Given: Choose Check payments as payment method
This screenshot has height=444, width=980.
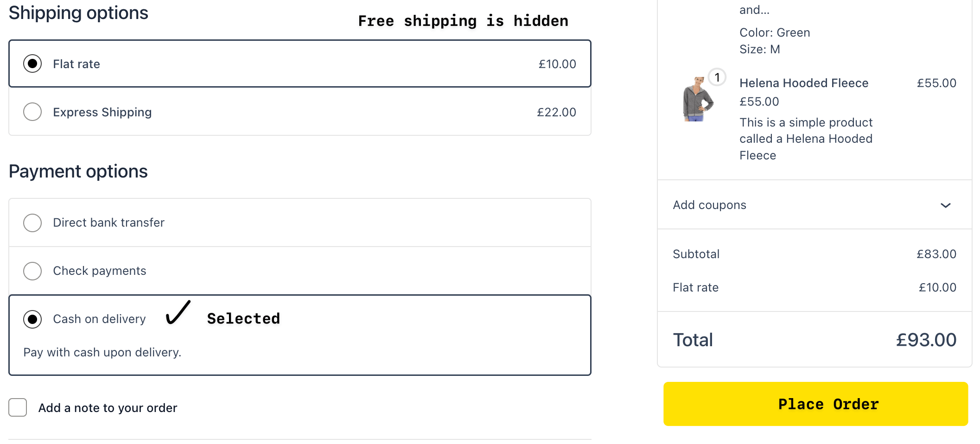Looking at the screenshot, I should tap(32, 271).
